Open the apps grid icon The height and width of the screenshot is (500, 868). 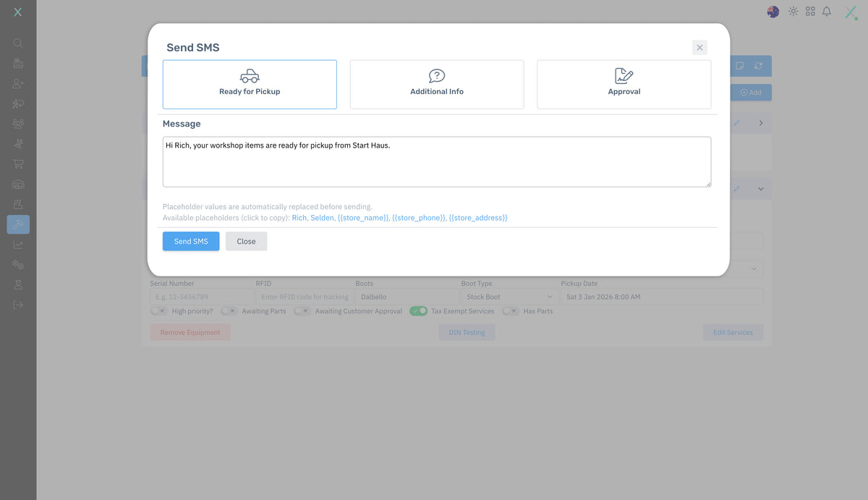[810, 12]
